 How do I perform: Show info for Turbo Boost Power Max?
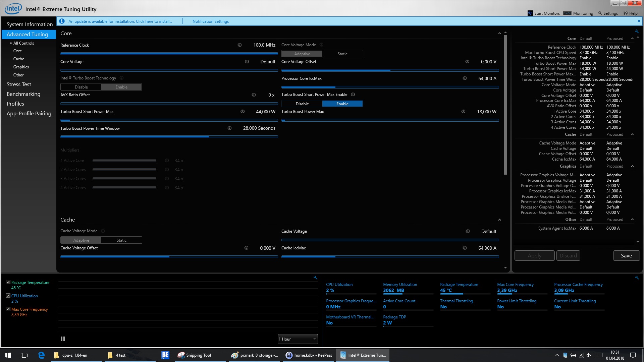(463, 112)
